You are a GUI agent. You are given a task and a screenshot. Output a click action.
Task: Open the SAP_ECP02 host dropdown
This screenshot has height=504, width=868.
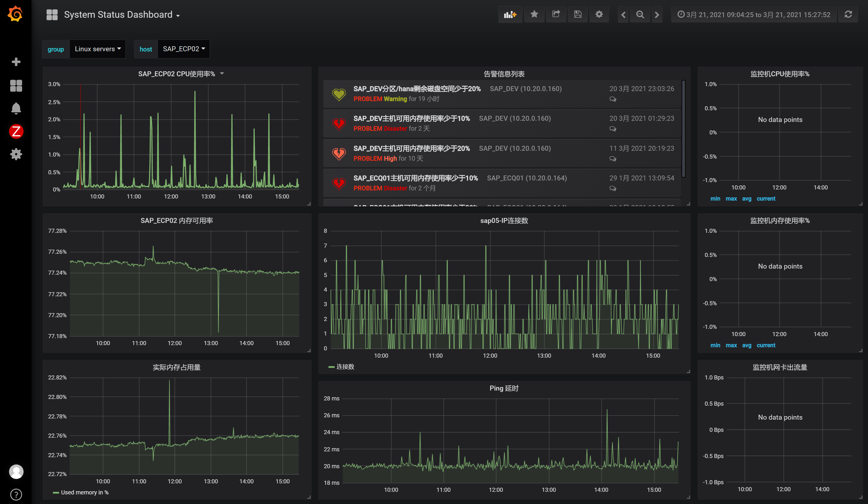(184, 49)
